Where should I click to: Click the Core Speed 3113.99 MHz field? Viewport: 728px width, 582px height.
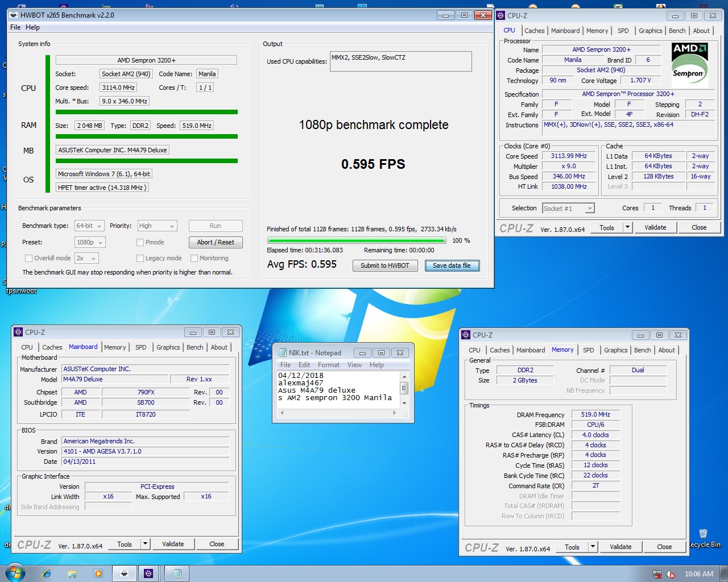(x=569, y=156)
